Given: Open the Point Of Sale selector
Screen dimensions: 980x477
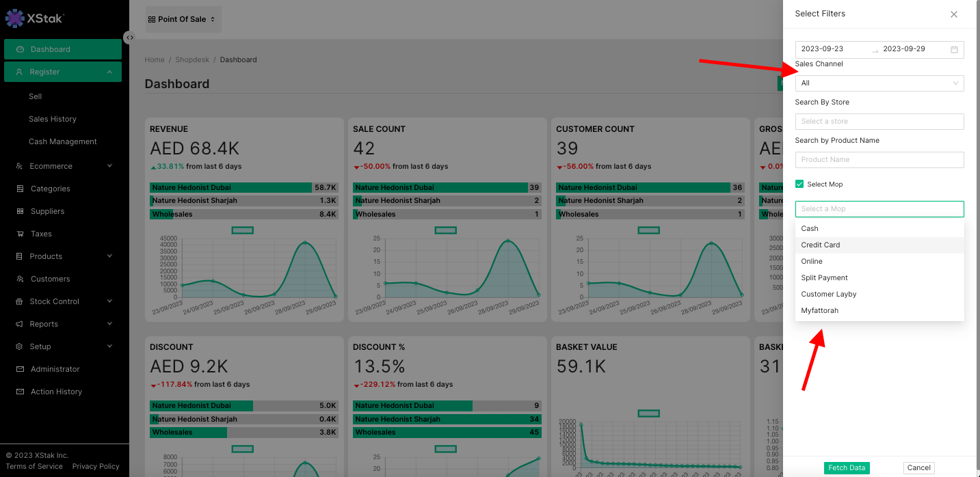Looking at the screenshot, I should (182, 19).
